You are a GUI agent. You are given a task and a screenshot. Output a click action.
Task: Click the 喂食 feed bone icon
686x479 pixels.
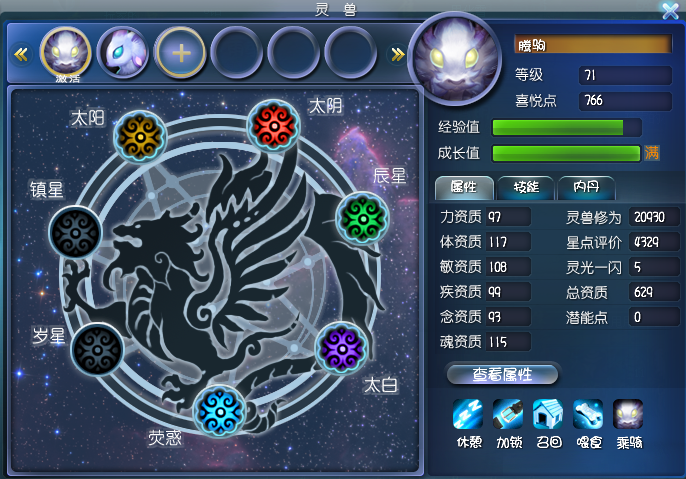coord(588,414)
